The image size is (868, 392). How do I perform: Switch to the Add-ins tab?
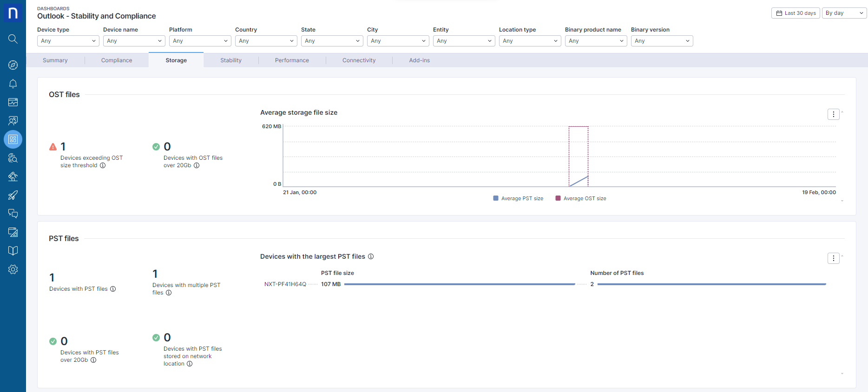coord(420,60)
